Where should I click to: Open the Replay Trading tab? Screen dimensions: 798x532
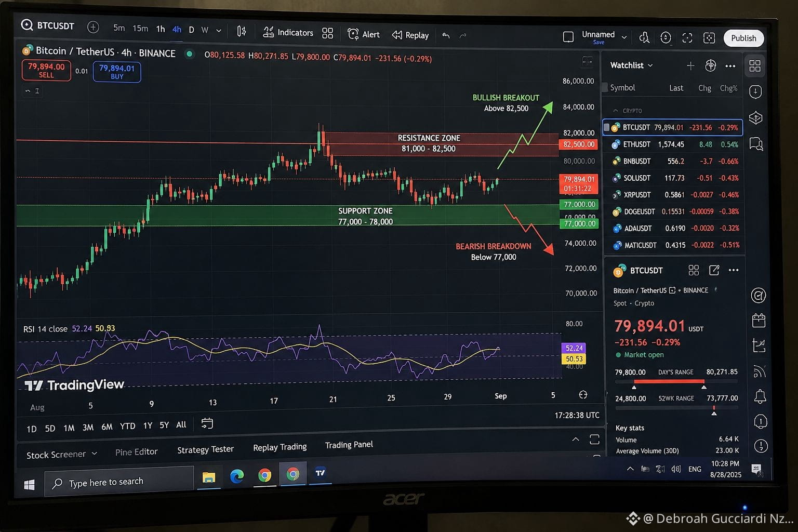coord(280,447)
